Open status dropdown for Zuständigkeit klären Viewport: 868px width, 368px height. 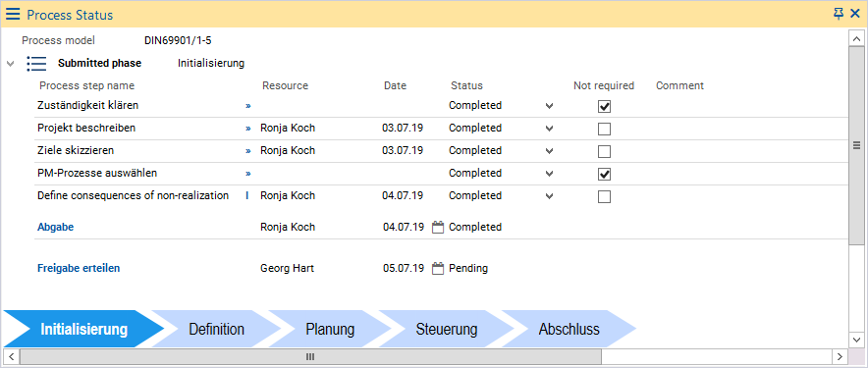point(549,106)
